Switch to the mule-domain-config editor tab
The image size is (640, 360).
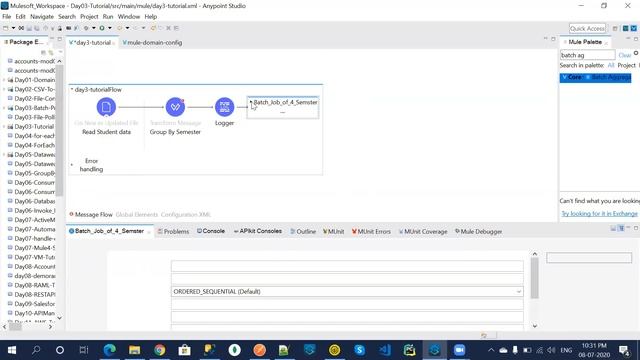point(152,42)
